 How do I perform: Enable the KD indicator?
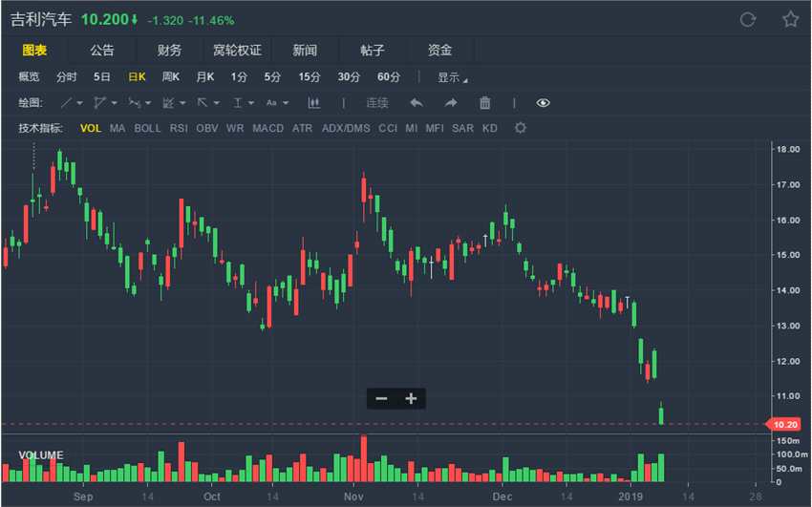[489, 128]
